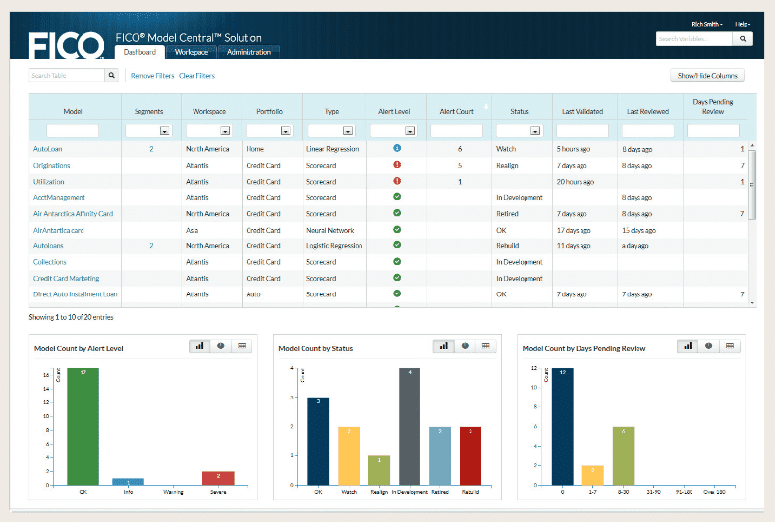Viewport: 775px width, 532px height.
Task: Click the Last Reviewed filter text box
Action: coord(648,131)
